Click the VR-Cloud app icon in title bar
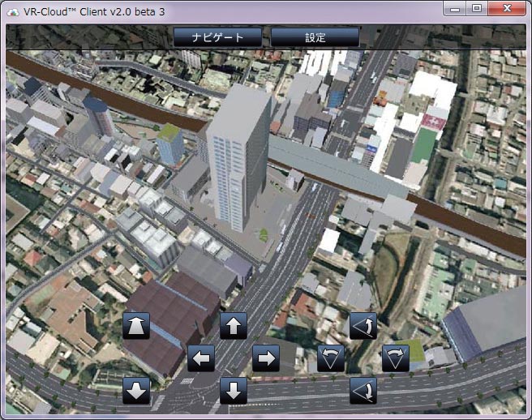 [13, 12]
